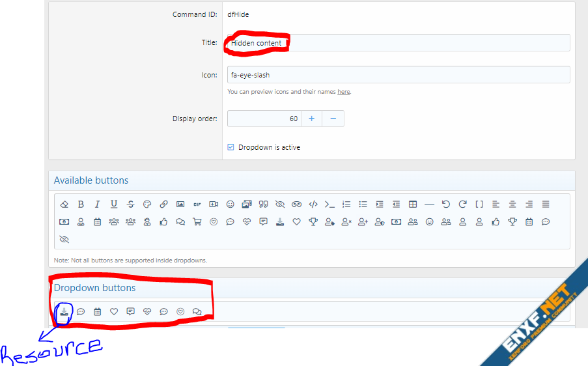
Task: Open the icon preview "here" link
Action: pyautogui.click(x=343, y=92)
